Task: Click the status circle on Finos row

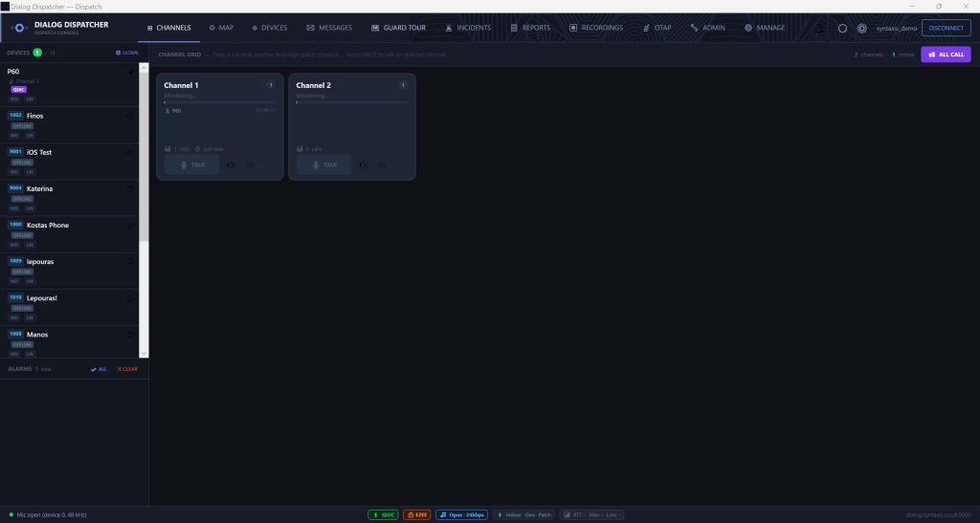Action: pyautogui.click(x=130, y=116)
